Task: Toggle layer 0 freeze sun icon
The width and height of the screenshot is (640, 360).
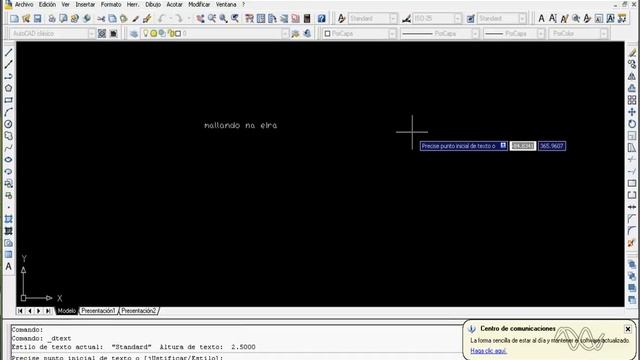Action: pyautogui.click(x=153, y=33)
